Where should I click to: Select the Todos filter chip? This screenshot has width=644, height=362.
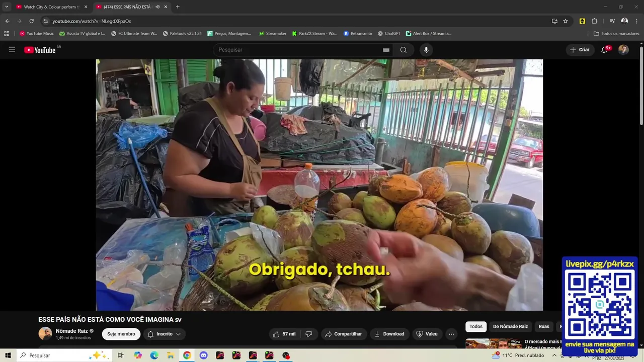click(476, 327)
